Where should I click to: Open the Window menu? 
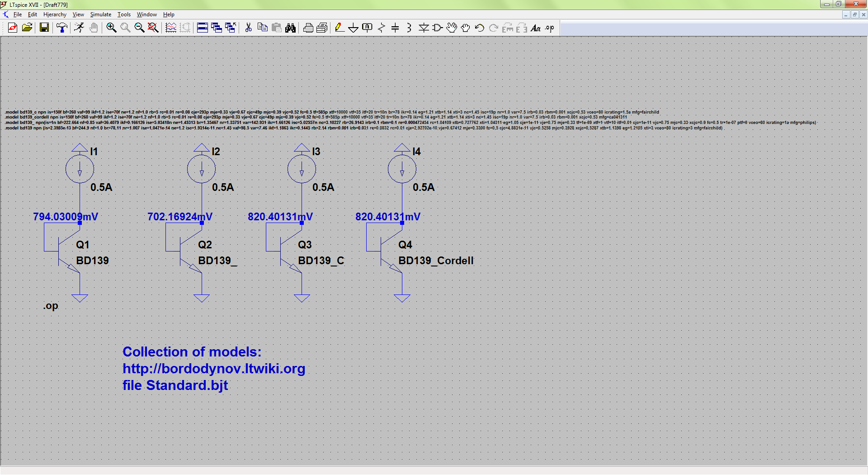(147, 14)
